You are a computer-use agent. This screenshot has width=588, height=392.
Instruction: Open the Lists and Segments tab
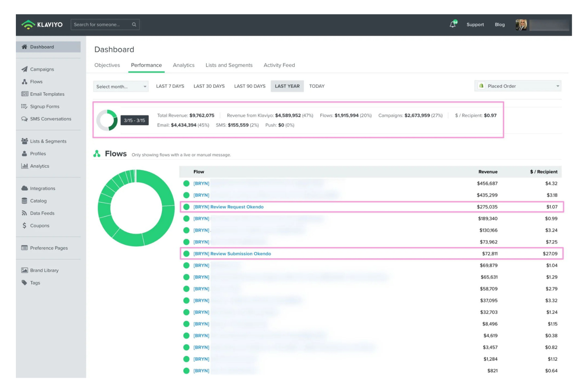point(229,65)
